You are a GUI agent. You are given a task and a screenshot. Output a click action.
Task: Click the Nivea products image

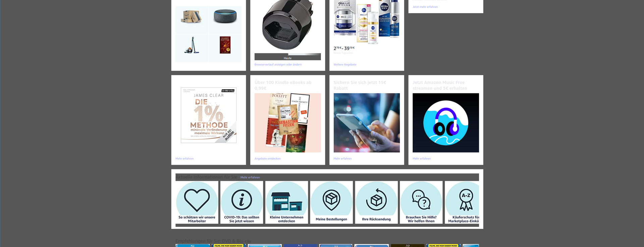pos(367,22)
